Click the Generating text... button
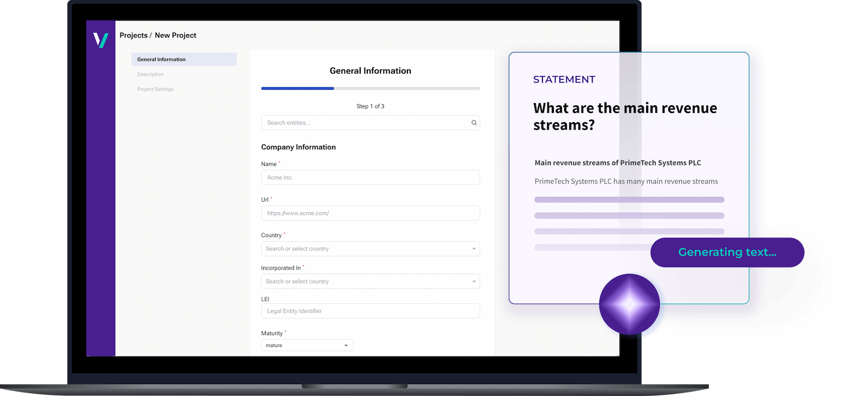The width and height of the screenshot is (868, 396). click(x=727, y=252)
